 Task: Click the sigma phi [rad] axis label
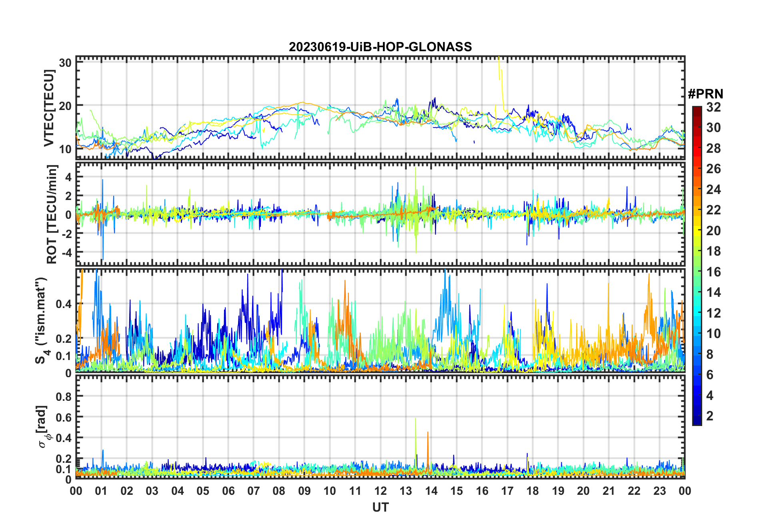pos(43,427)
